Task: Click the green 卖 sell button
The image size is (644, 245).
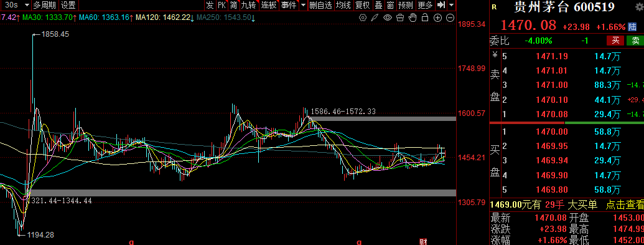Action: [635, 41]
